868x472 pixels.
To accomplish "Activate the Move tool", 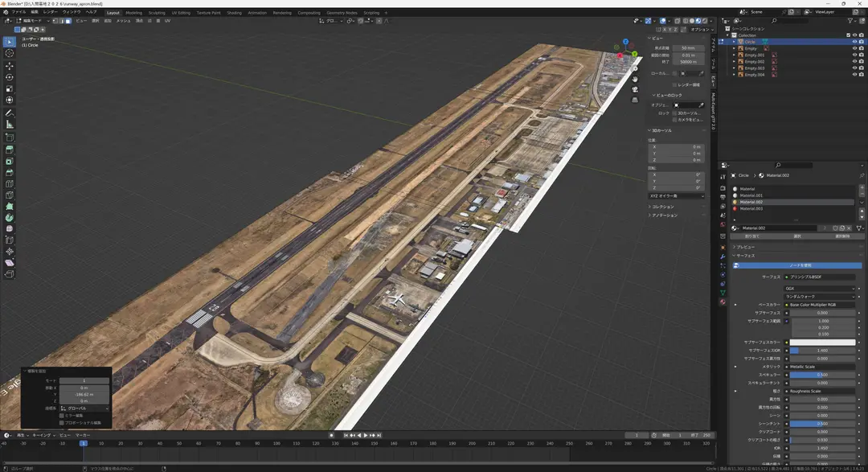I will coord(10,66).
